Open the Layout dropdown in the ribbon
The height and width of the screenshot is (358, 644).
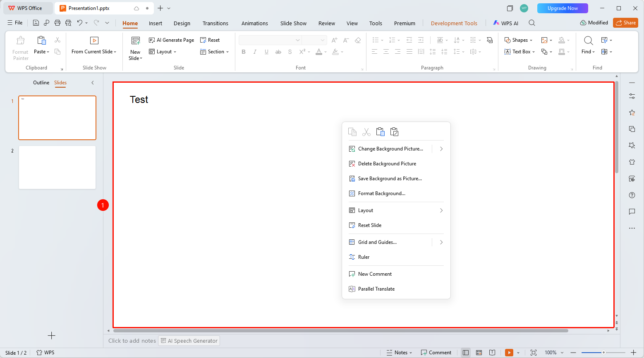tap(163, 52)
